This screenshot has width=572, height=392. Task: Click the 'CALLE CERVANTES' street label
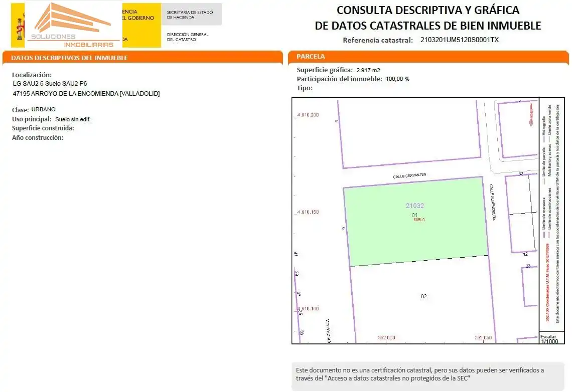pyautogui.click(x=409, y=175)
